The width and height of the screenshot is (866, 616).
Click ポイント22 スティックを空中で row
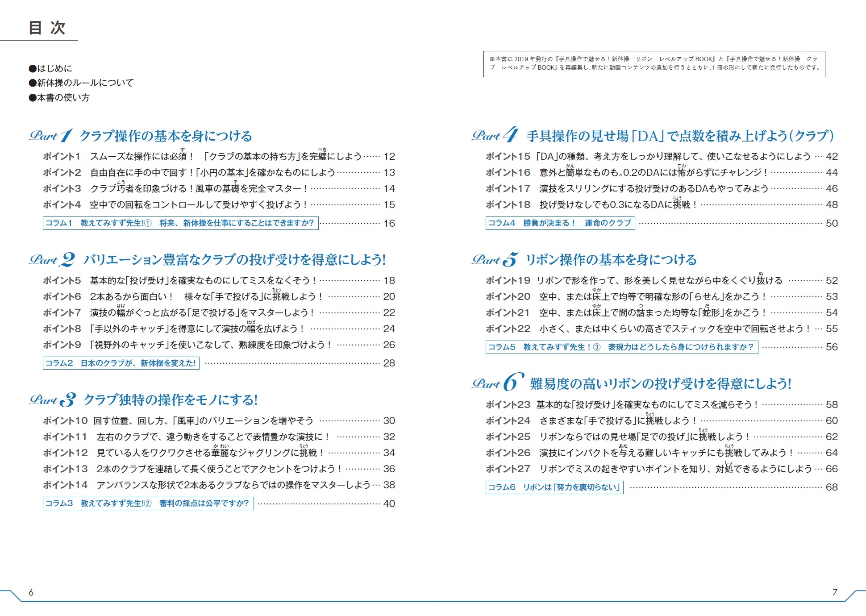pos(662,329)
